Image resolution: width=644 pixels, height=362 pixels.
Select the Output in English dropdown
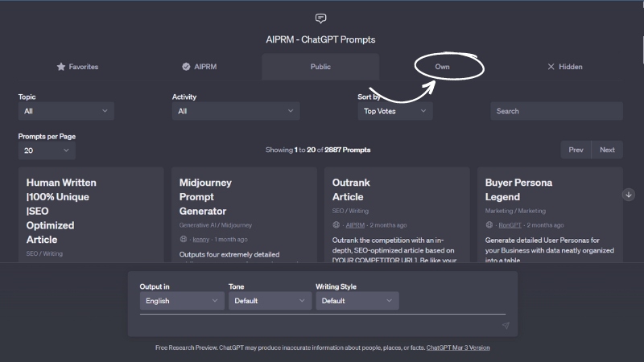181,301
